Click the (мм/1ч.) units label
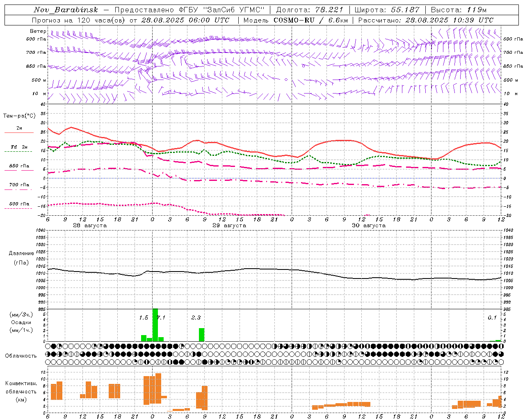 coord(21,330)
